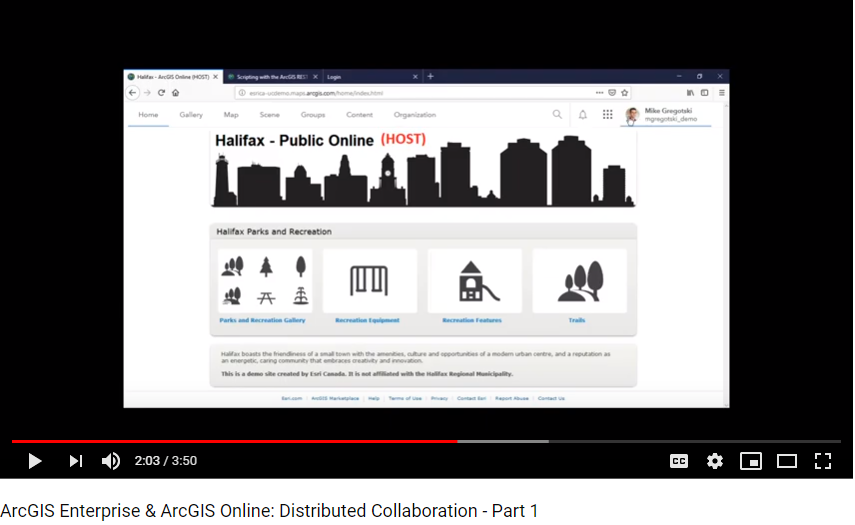Go forward in browser history
The image size is (855, 525).
147,93
